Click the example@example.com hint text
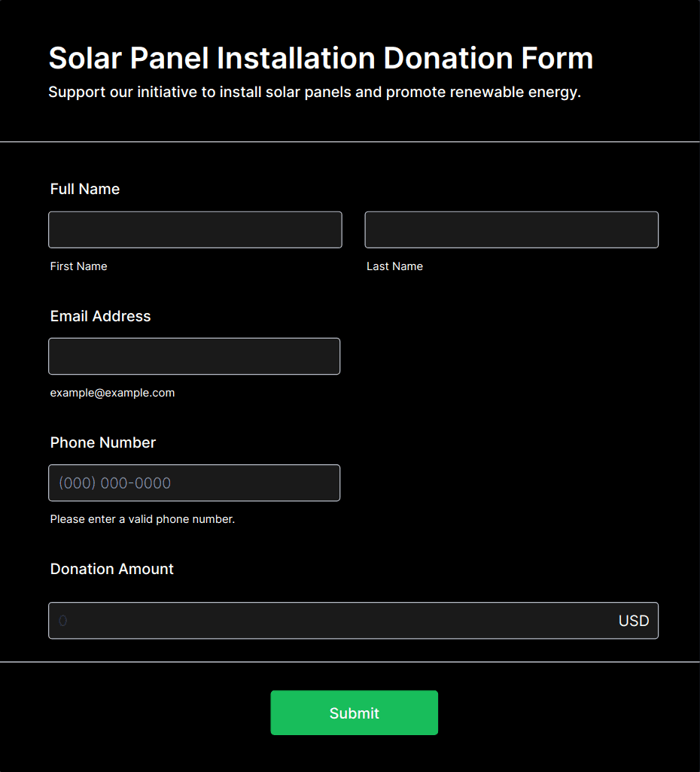This screenshot has width=700, height=772. pyautogui.click(x=112, y=393)
